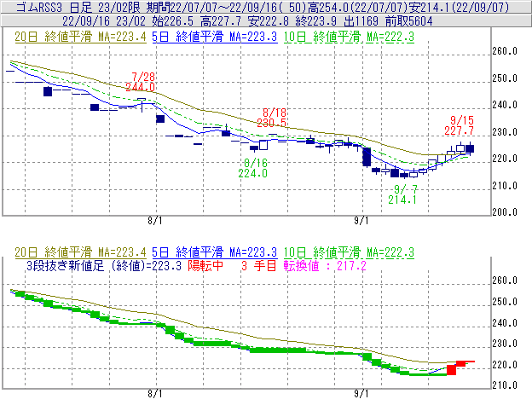Click the 20日 終値平滑 MA=223.4 legend in upper chart

(x=80, y=37)
